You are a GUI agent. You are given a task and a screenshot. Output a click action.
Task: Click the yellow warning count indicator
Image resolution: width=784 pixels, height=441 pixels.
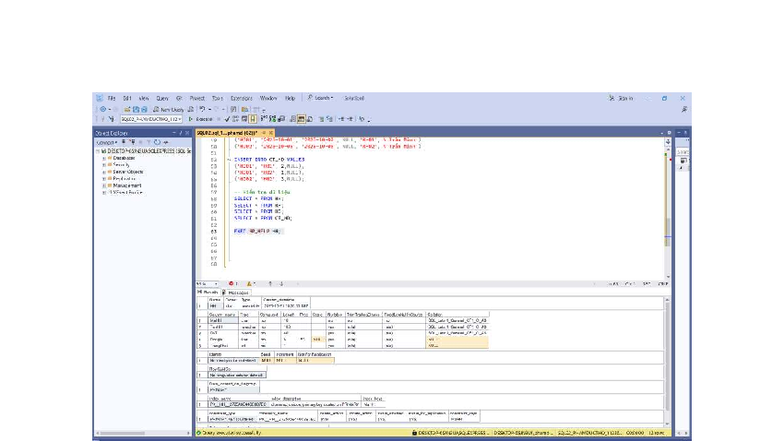(x=251, y=284)
